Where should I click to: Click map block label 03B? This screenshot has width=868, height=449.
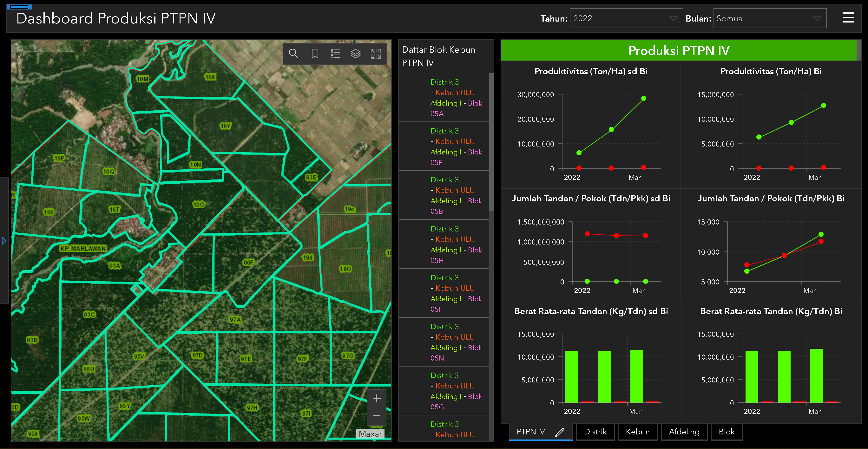click(32, 340)
